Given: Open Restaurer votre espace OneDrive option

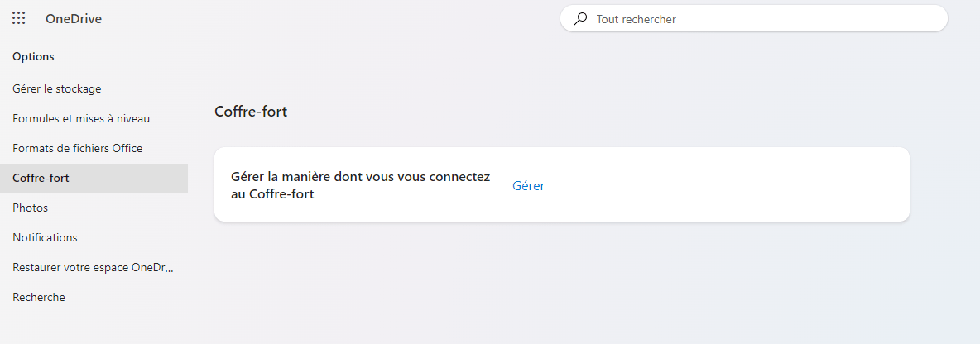Looking at the screenshot, I should (x=94, y=268).
